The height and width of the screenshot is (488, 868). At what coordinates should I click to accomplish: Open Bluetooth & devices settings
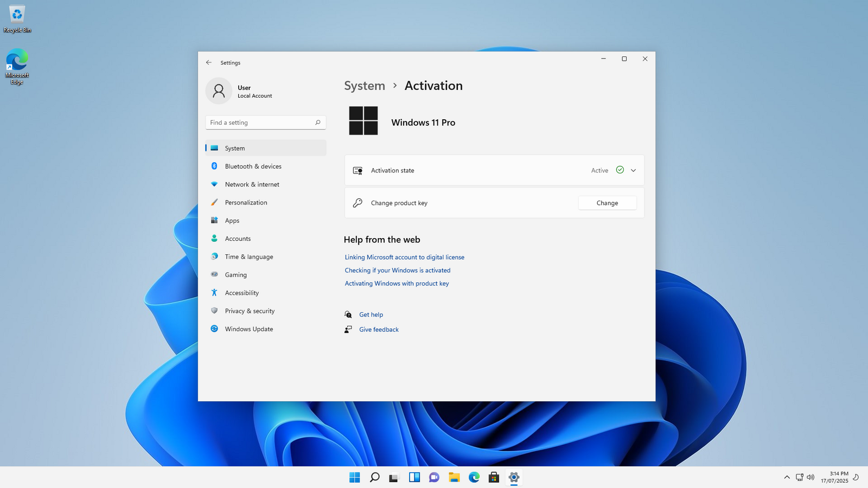coord(266,166)
